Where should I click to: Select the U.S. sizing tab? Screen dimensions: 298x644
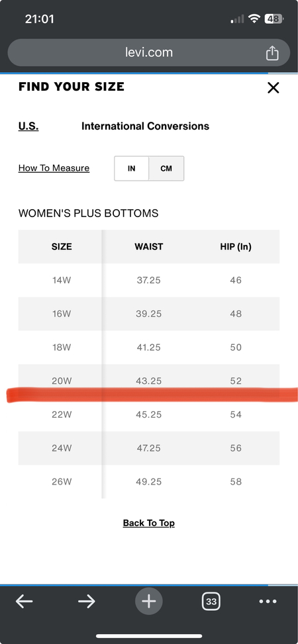pos(28,126)
